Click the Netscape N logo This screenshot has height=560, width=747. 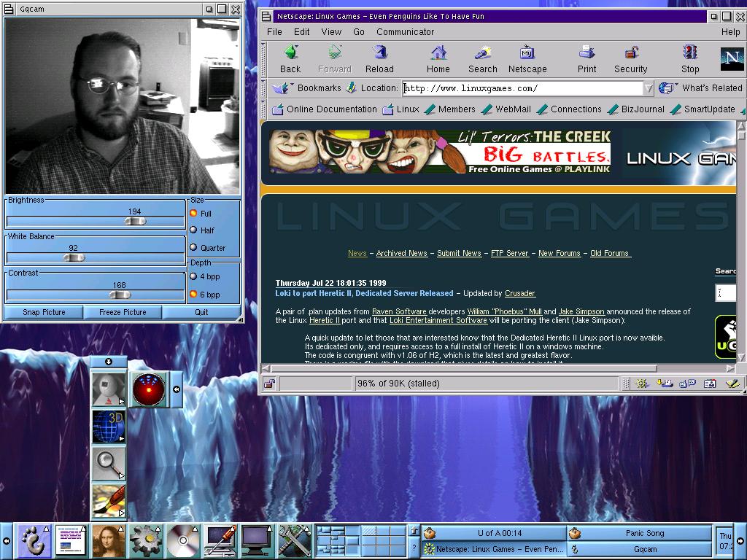click(732, 59)
